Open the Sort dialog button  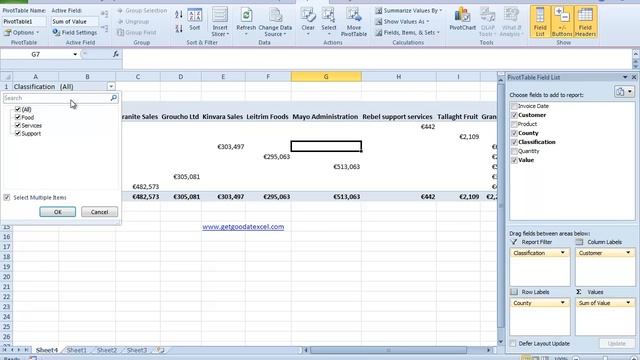195,20
